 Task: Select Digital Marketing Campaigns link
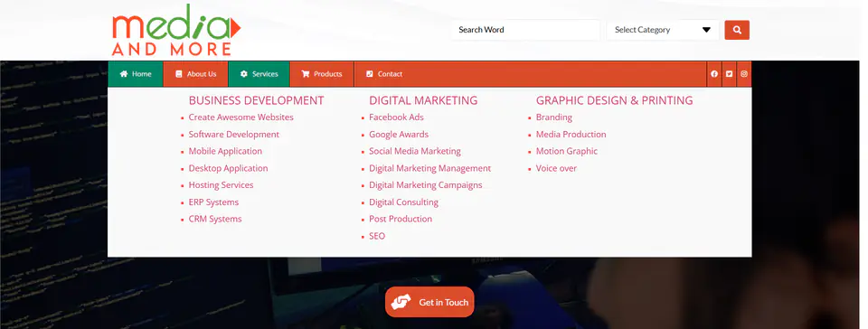[x=426, y=184]
